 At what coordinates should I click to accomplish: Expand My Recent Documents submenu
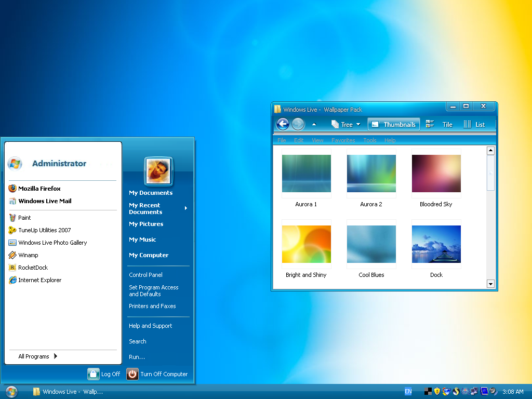click(x=186, y=208)
